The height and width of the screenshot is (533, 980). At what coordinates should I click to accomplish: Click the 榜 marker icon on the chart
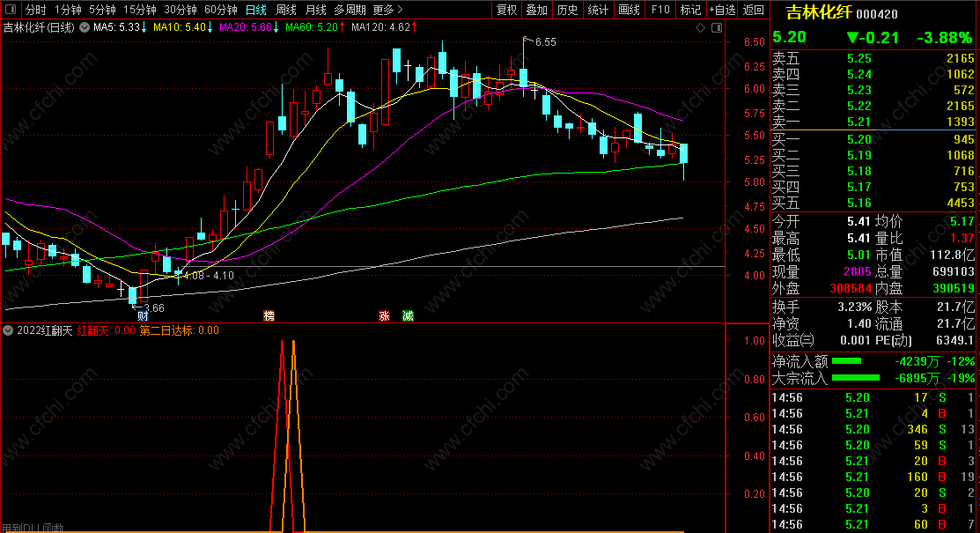(269, 316)
